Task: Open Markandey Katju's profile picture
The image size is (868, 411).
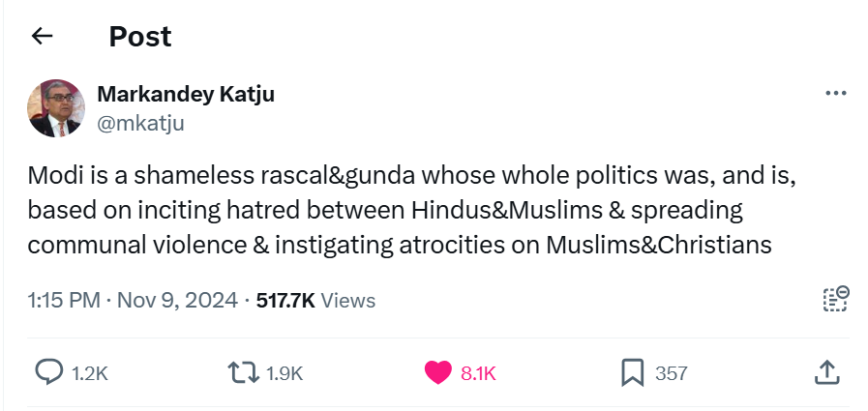Action: 55,108
